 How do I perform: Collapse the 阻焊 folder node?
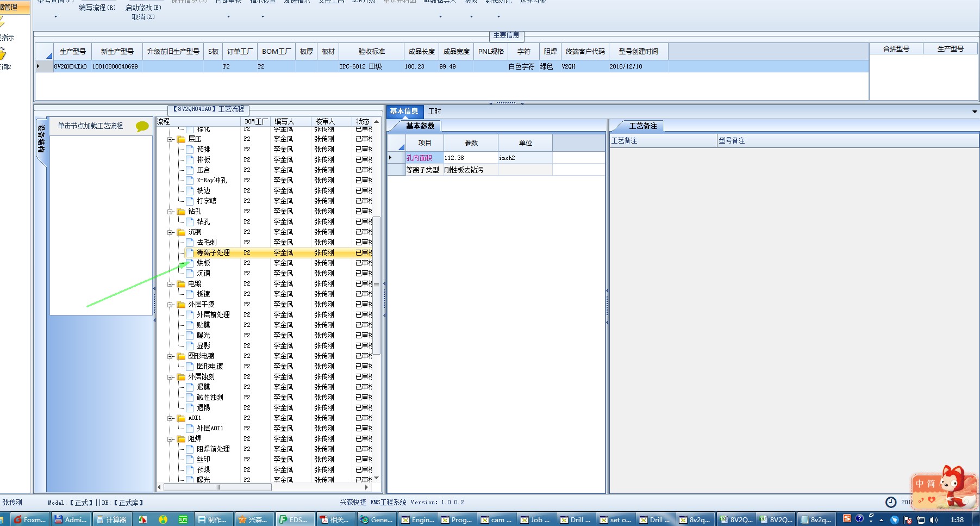pos(170,439)
